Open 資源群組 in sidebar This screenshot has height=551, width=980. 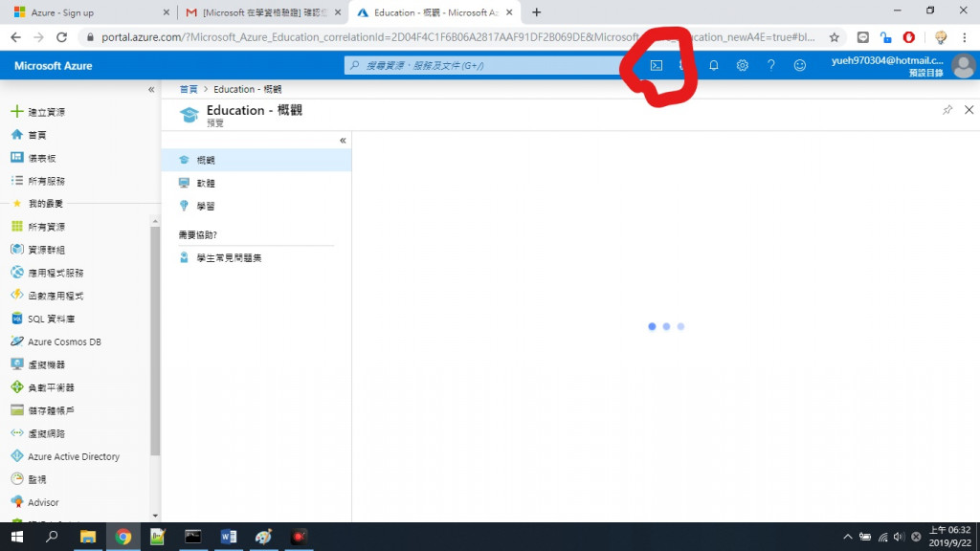pyautogui.click(x=46, y=250)
